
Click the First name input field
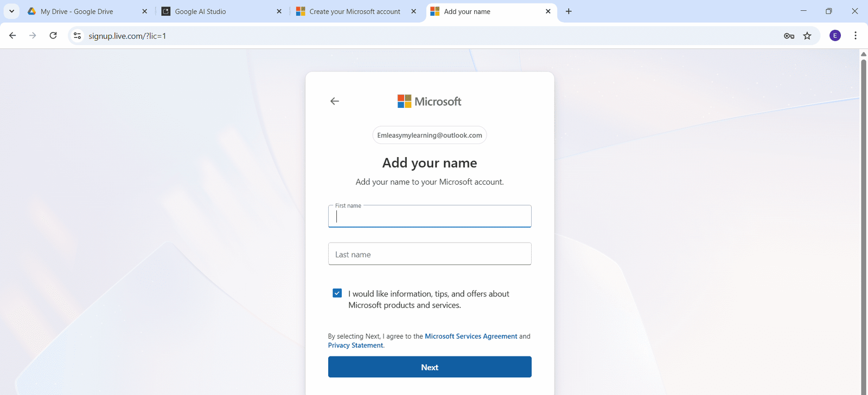click(430, 217)
